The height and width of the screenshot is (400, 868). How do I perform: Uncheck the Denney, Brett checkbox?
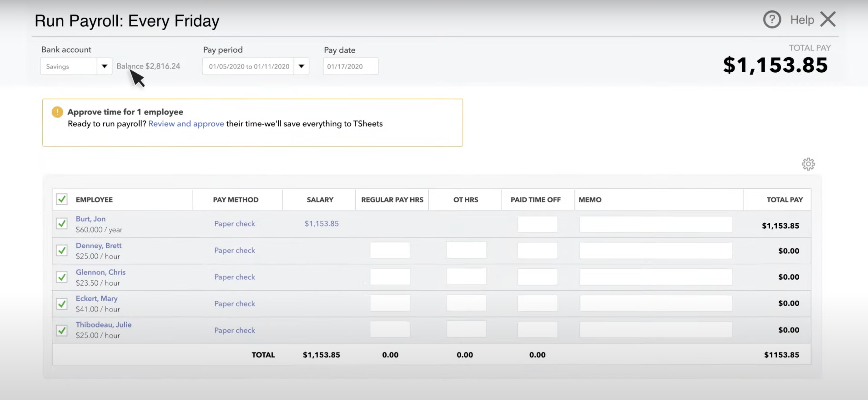tap(62, 250)
